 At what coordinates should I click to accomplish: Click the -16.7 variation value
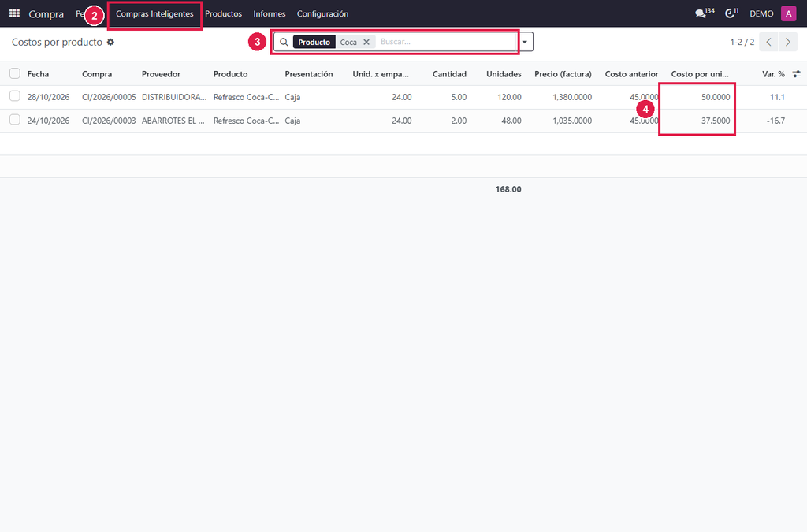coord(775,121)
